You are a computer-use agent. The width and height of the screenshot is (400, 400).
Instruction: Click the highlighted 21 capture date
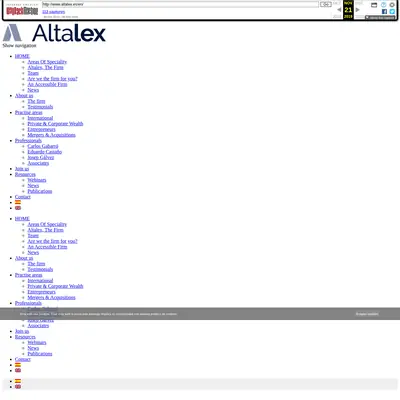348,10
